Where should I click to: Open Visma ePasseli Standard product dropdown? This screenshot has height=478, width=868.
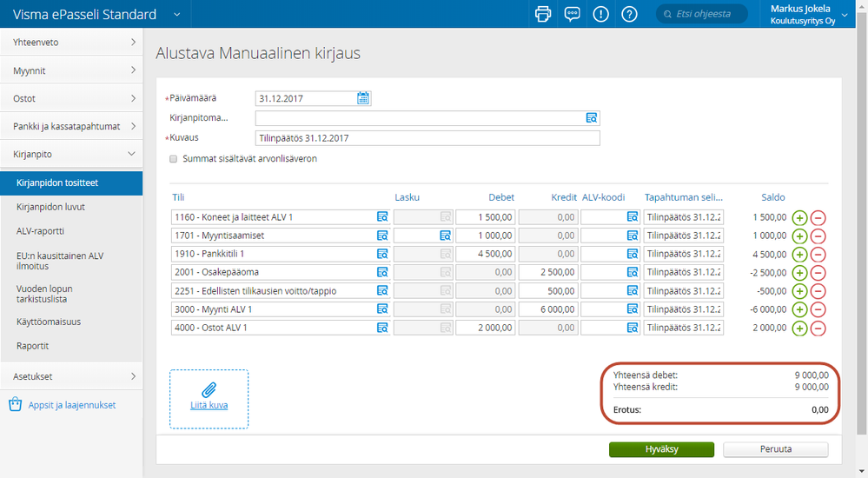(x=177, y=15)
